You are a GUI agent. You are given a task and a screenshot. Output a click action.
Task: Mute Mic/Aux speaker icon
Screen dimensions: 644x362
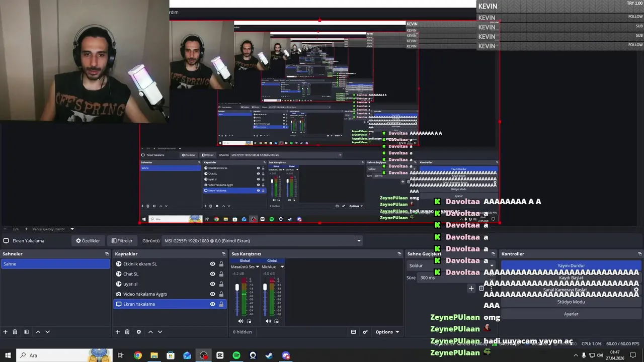(268, 321)
